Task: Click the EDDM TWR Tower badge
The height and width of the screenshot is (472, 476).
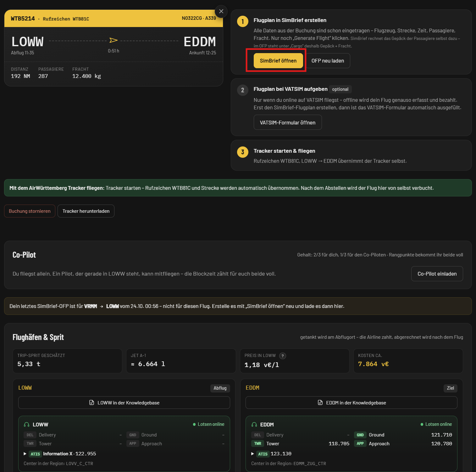Action: (258, 444)
